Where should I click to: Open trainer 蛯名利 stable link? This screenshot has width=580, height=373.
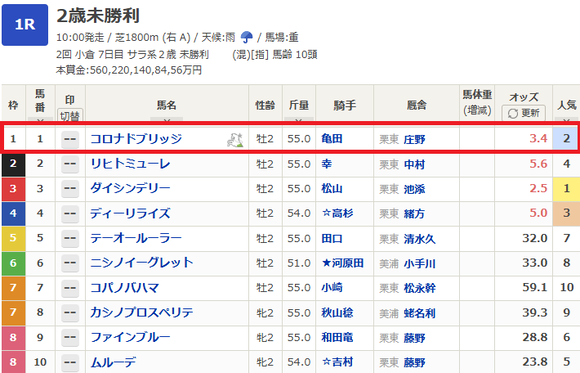tap(420, 313)
